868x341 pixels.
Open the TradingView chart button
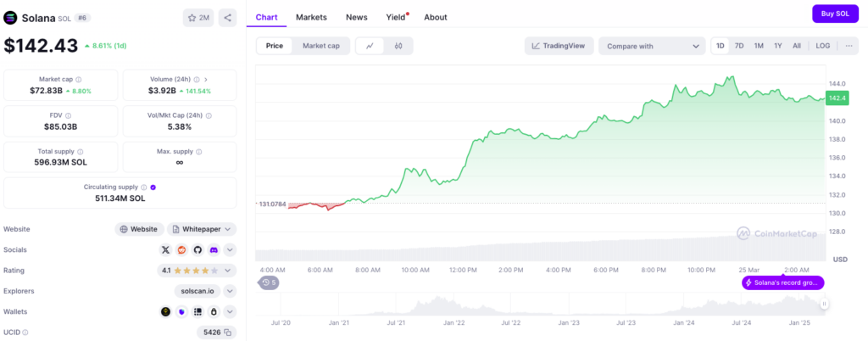click(x=559, y=46)
